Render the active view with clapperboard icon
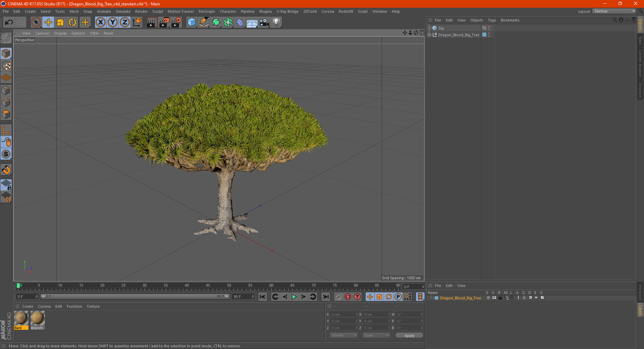This screenshot has width=644, height=349. pyautogui.click(x=152, y=22)
